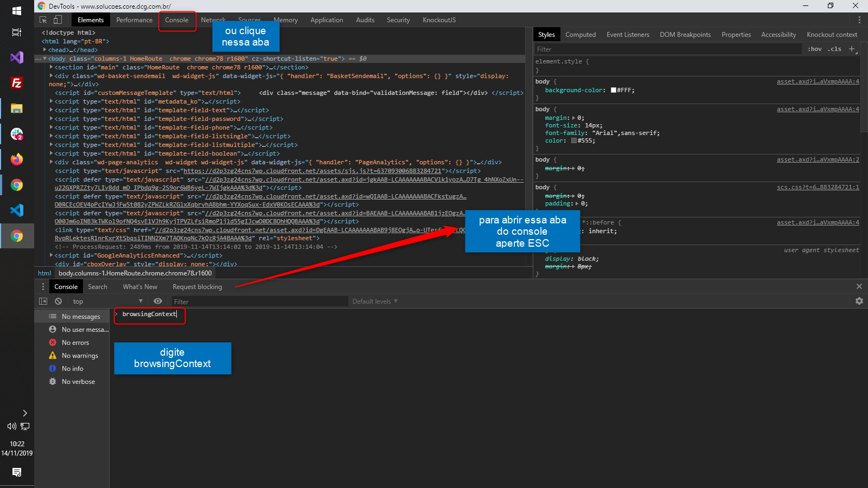This screenshot has height=488, width=868.
Task: Open drawer three-dot more tools menu
Action: [43, 286]
